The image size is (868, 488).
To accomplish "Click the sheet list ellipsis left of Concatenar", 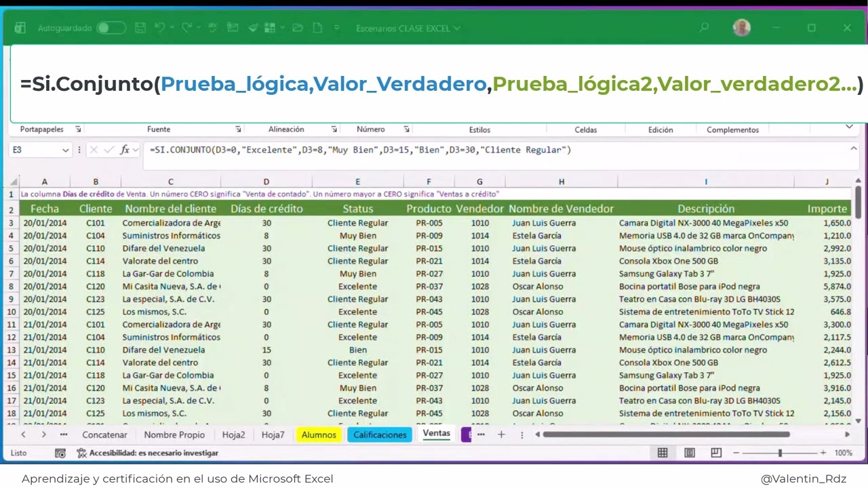I will point(64,434).
